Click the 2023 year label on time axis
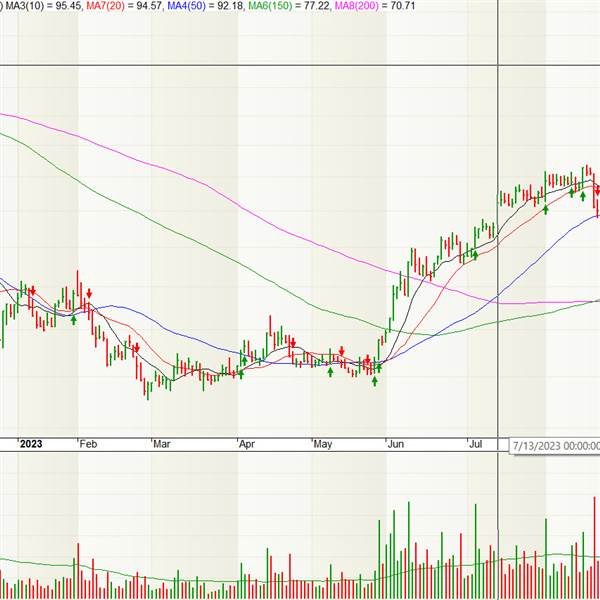 [x=31, y=444]
